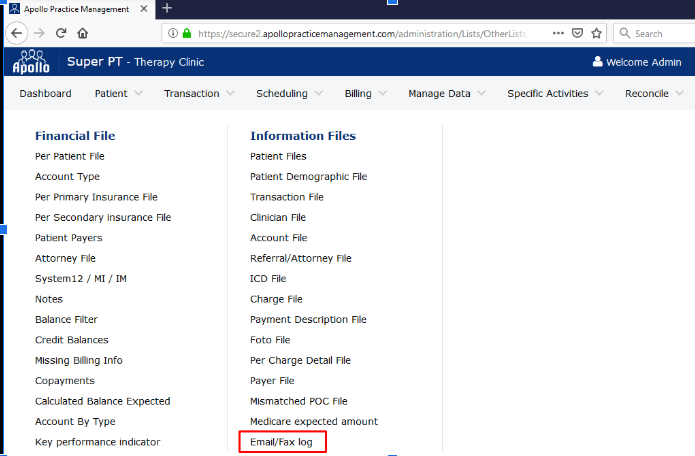Expand the Patient dropdown menu
695x456 pixels.
pyautogui.click(x=119, y=94)
